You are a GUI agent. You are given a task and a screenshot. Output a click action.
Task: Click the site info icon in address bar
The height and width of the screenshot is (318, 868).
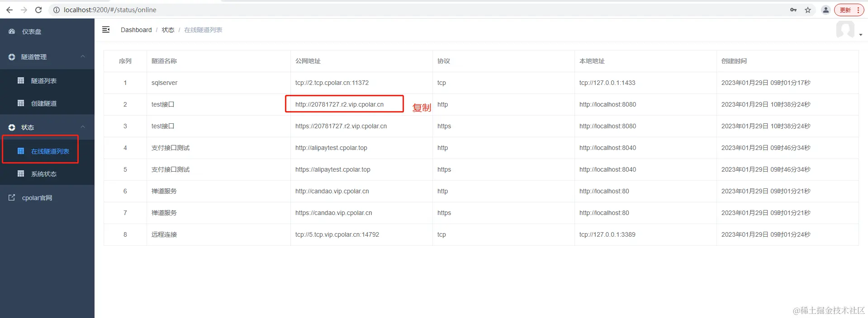point(57,10)
